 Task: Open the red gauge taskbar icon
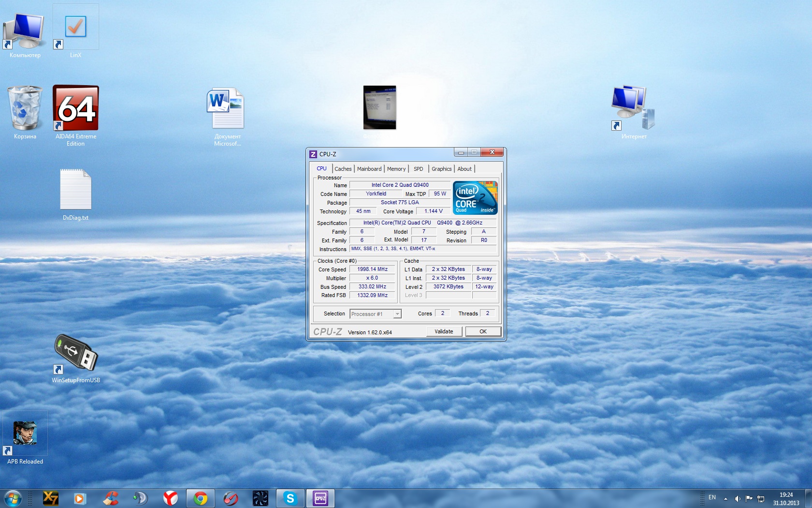point(231,498)
